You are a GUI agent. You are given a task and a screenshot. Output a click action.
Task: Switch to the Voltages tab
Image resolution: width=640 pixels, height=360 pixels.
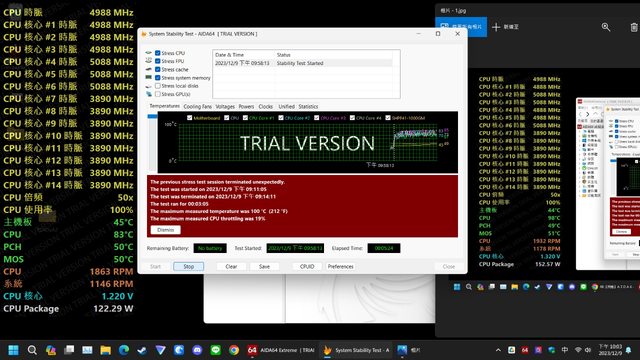click(225, 107)
